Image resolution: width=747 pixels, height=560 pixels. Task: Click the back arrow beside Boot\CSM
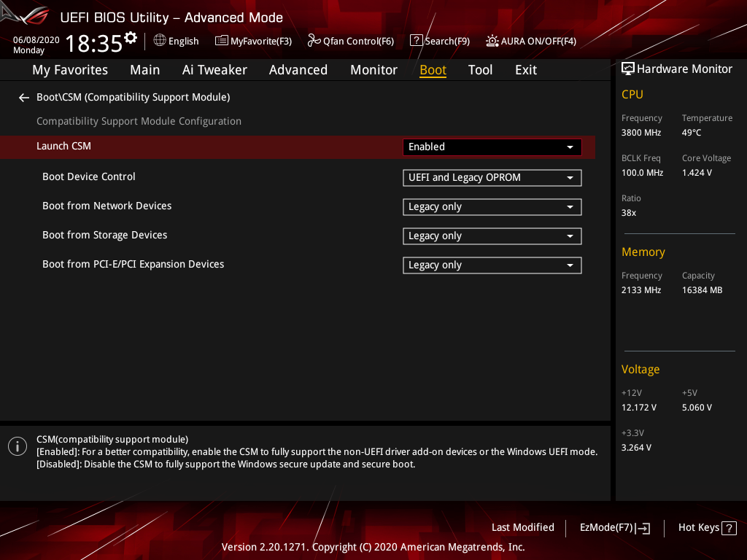point(24,98)
